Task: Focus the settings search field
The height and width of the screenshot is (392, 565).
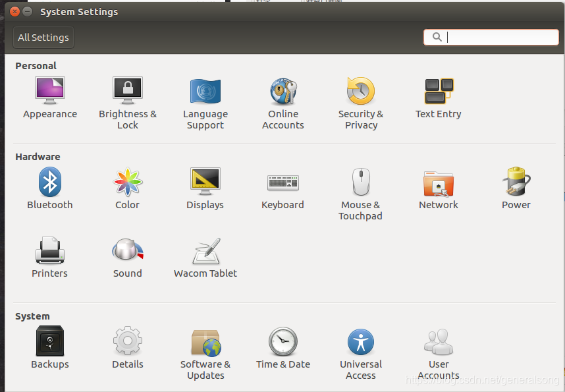Action: tap(491, 37)
